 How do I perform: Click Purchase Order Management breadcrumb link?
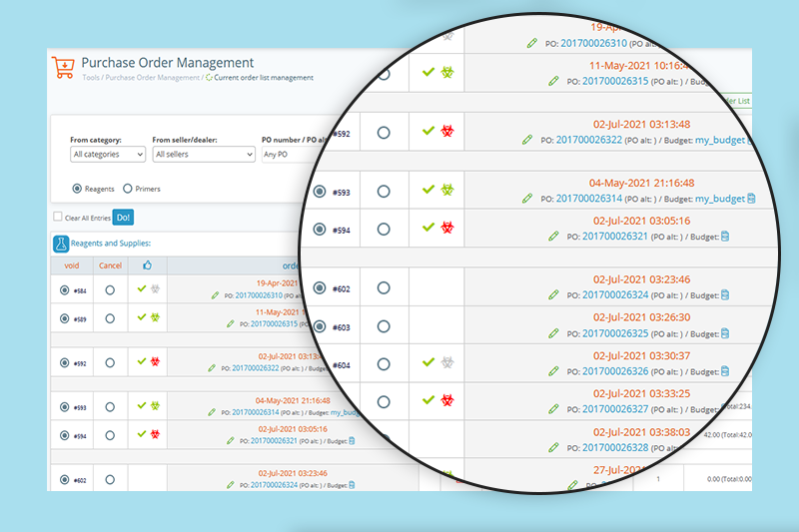tap(153, 78)
